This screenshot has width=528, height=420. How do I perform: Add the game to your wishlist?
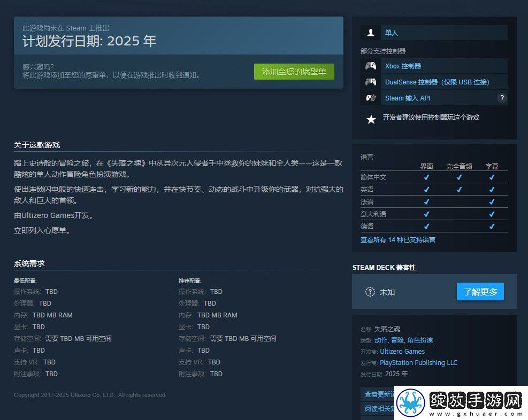coord(294,72)
